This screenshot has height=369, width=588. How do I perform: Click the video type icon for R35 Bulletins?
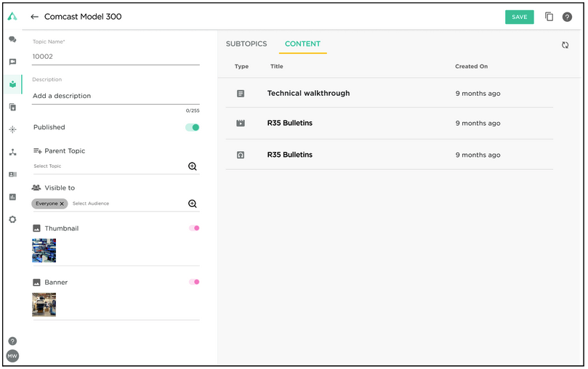[x=241, y=123]
